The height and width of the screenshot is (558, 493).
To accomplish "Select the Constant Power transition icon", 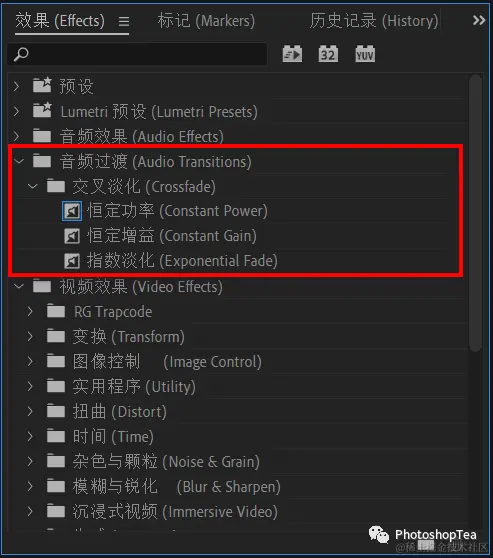I will click(72, 211).
